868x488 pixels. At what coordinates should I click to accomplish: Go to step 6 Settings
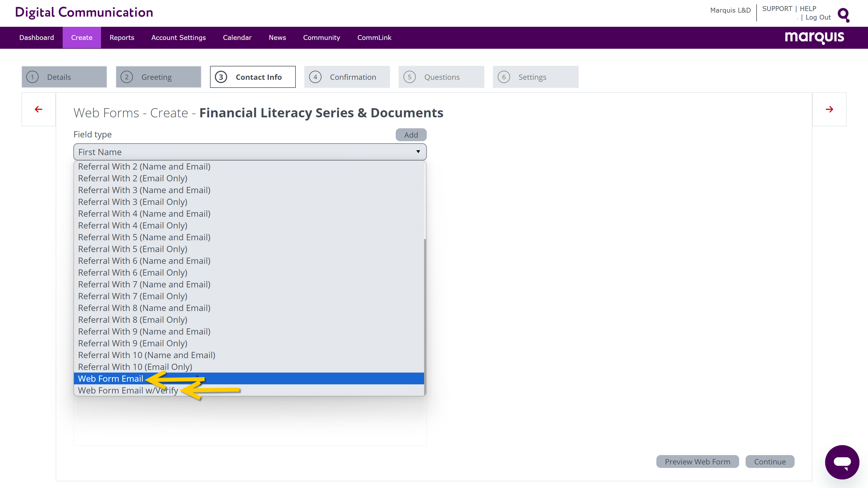click(536, 77)
